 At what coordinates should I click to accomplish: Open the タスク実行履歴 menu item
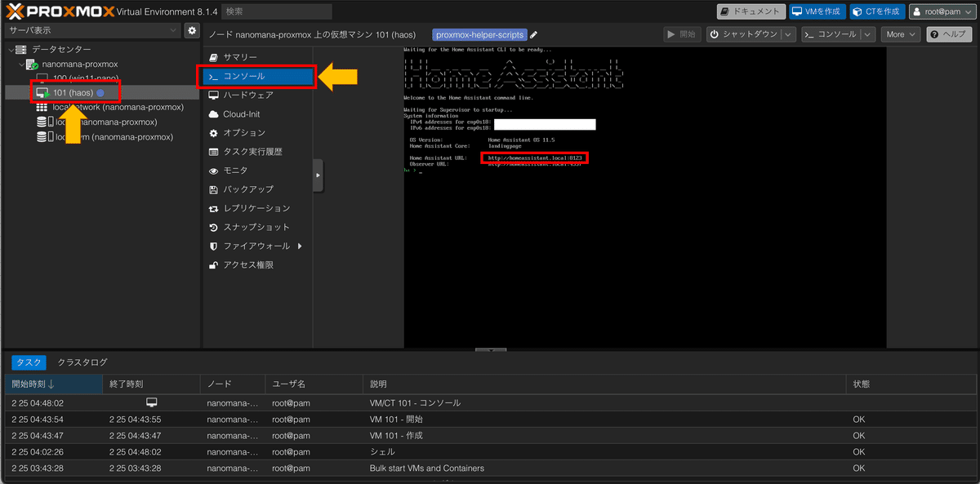pyautogui.click(x=258, y=152)
